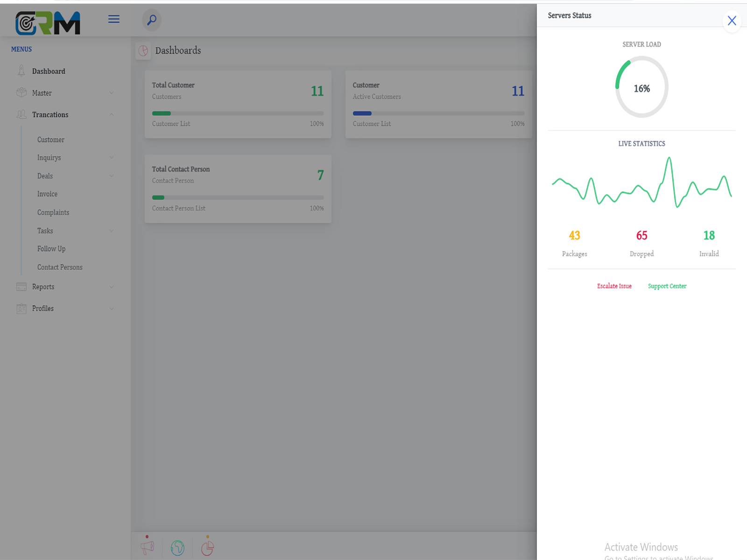The height and width of the screenshot is (560, 747).
Task: Close the Servers Status panel
Action: click(732, 21)
